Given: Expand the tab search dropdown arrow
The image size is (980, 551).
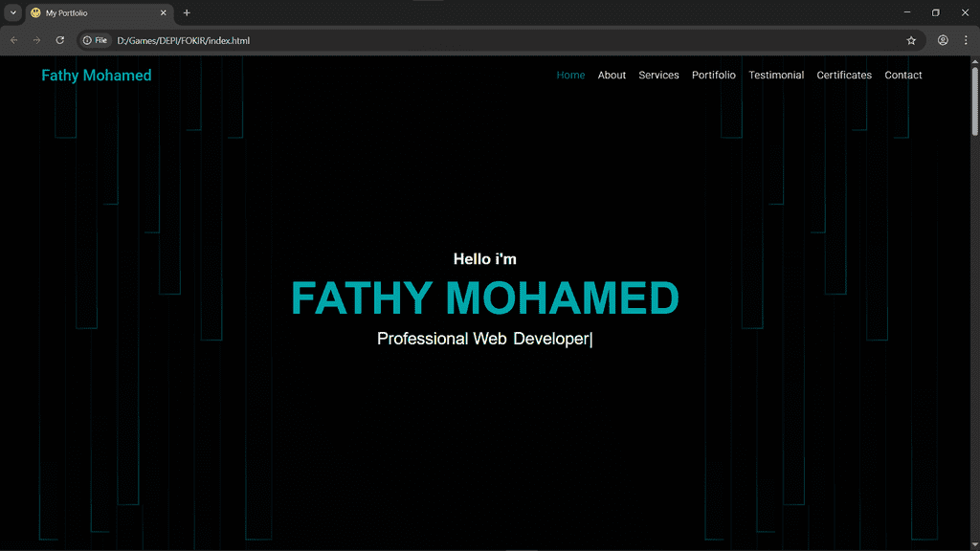Looking at the screenshot, I should (x=13, y=13).
